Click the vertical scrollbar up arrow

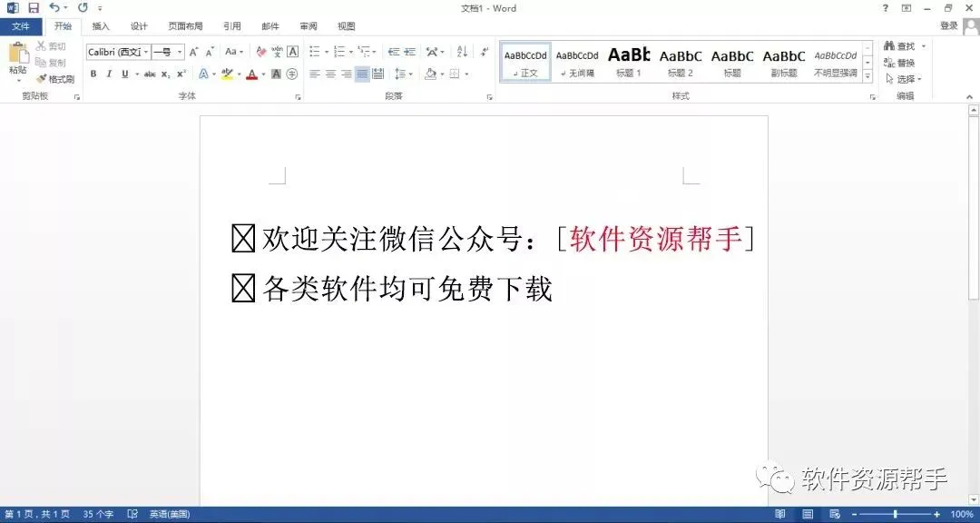pos(974,111)
